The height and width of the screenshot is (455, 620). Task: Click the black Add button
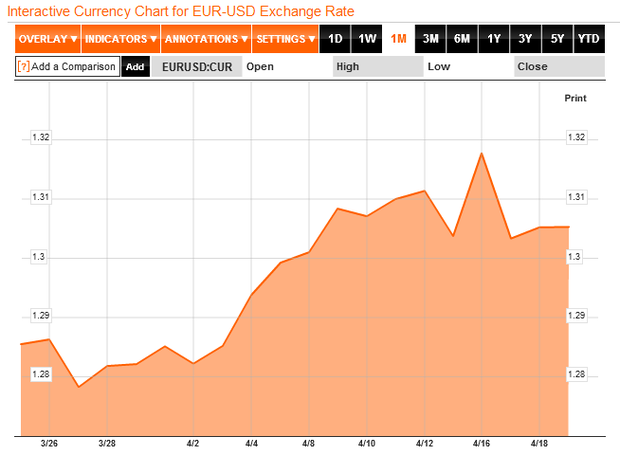pyautogui.click(x=135, y=66)
